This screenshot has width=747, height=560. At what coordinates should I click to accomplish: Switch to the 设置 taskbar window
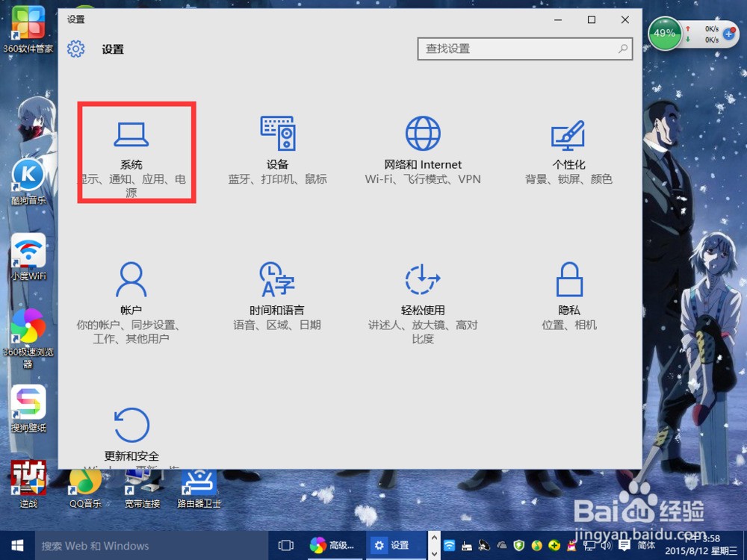click(394, 546)
